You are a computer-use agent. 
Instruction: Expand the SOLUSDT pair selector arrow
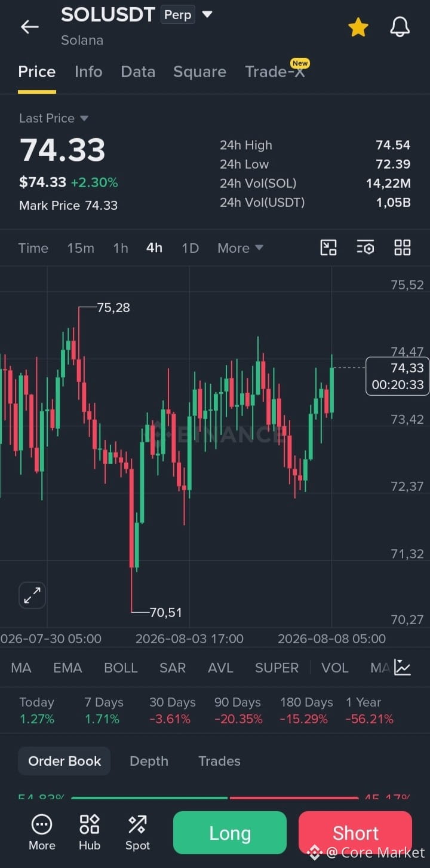pos(207,14)
